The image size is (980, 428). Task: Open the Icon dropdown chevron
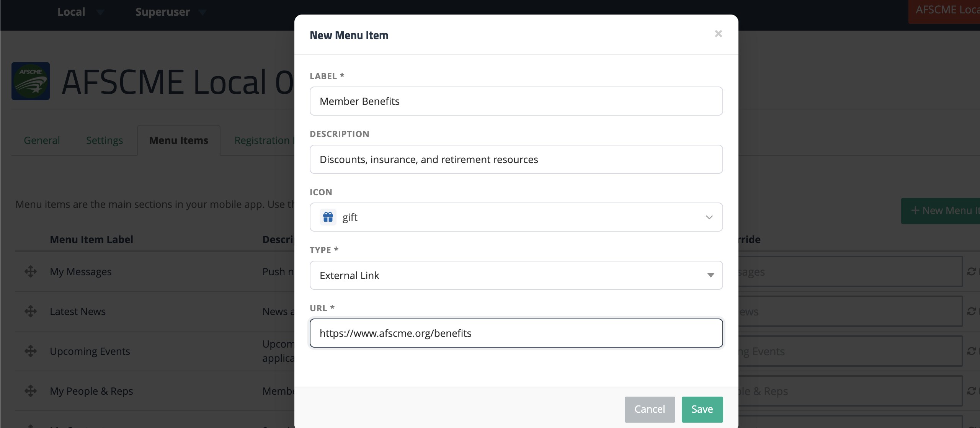pos(709,217)
